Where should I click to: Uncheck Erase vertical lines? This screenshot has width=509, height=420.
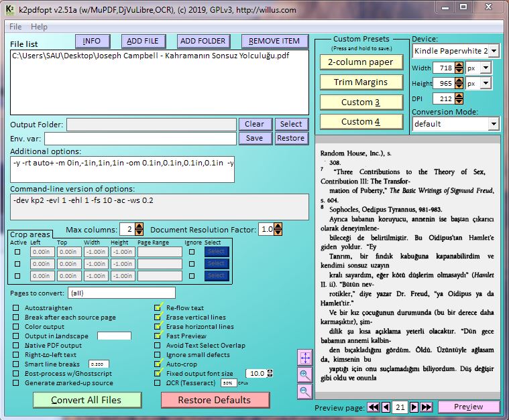pyautogui.click(x=158, y=318)
